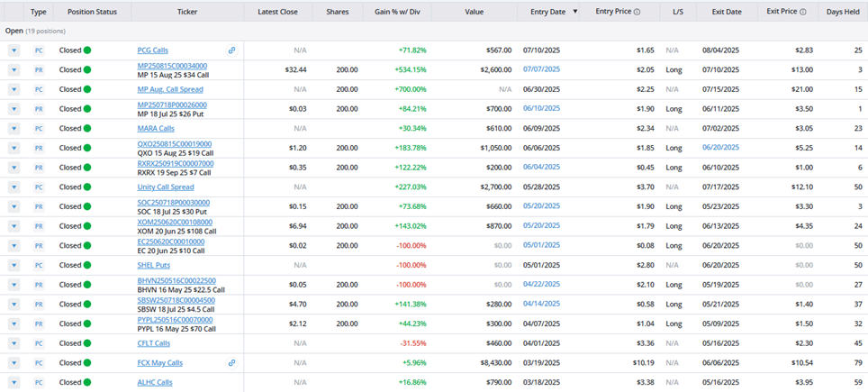The height and width of the screenshot is (392, 868).
Task: Click the link icon beside PCG Calls
Action: [232, 50]
